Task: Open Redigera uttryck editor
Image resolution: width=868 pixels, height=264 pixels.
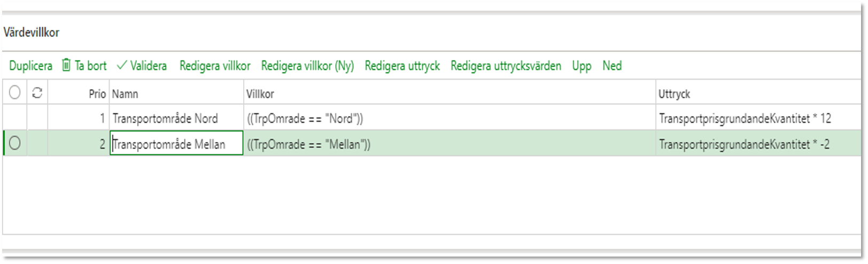Action: [x=402, y=66]
